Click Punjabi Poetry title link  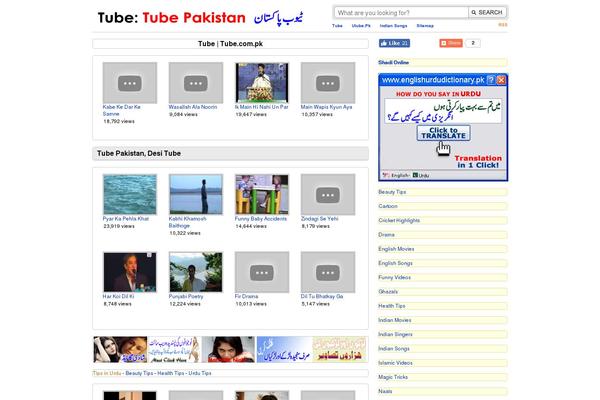[186, 296]
